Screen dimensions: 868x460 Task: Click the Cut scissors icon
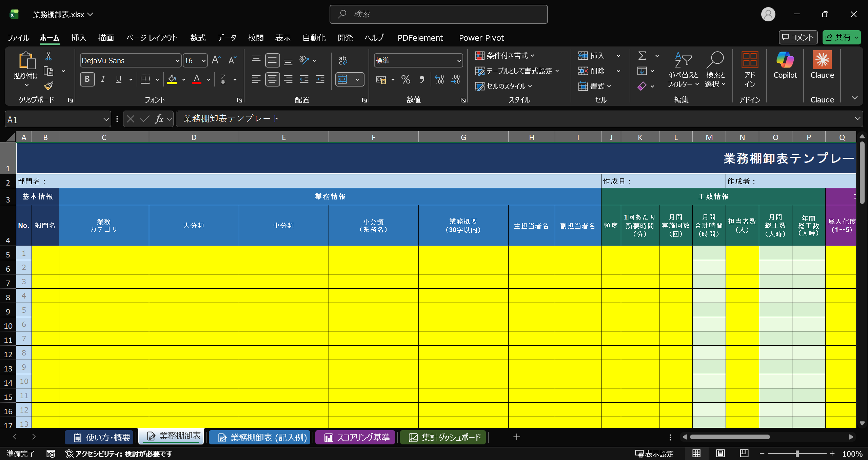[x=48, y=56]
